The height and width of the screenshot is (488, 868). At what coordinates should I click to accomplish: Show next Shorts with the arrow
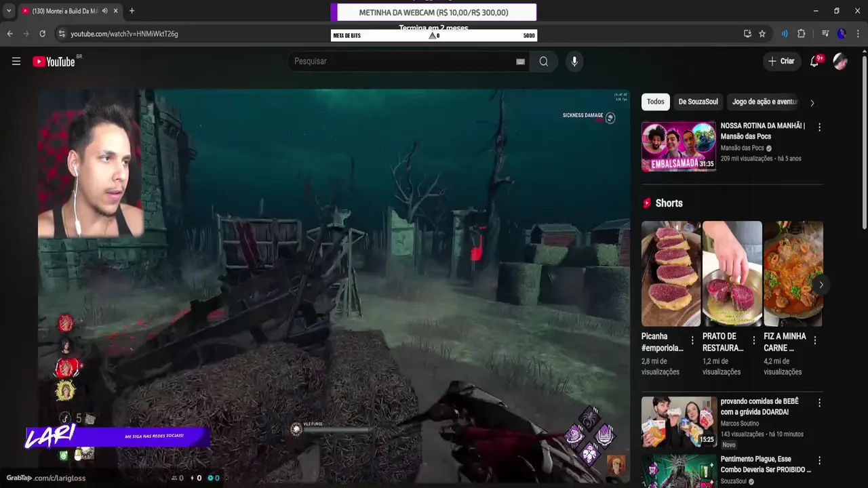tap(821, 285)
